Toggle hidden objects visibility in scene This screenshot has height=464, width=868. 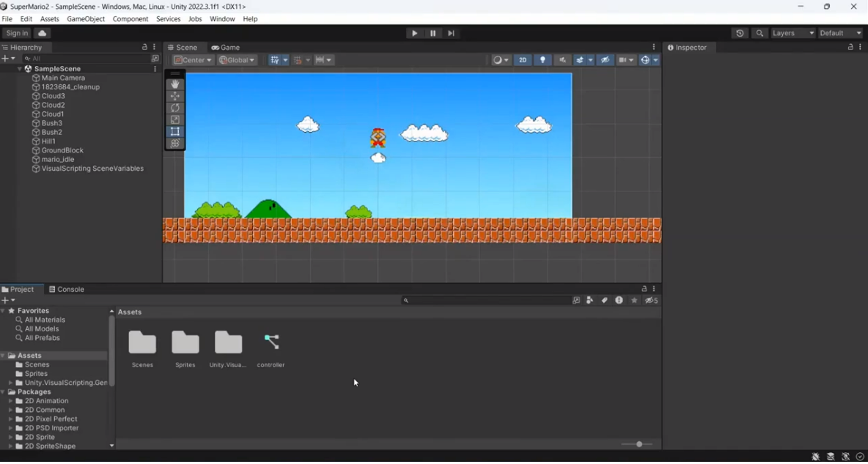[605, 60]
